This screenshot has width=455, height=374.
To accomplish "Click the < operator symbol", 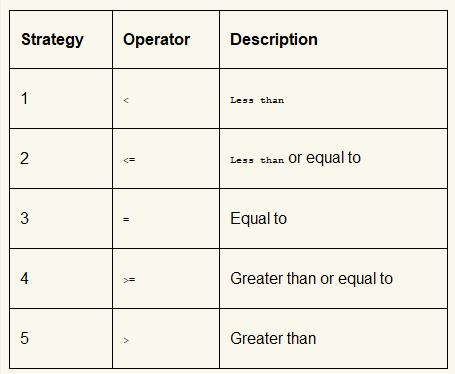I will pos(126,100).
